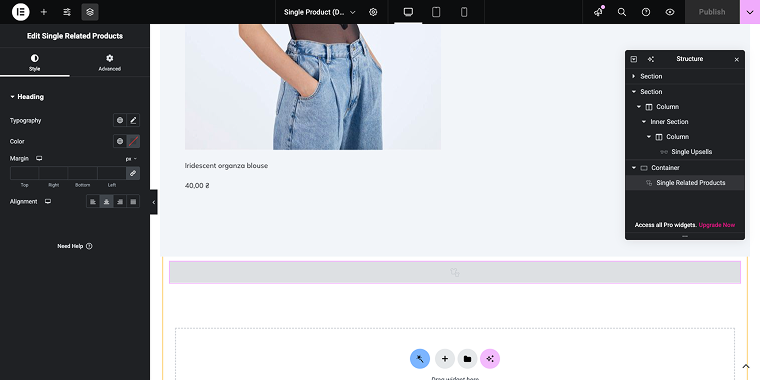
Task: Switch to desktop preview mode
Action: point(408,12)
